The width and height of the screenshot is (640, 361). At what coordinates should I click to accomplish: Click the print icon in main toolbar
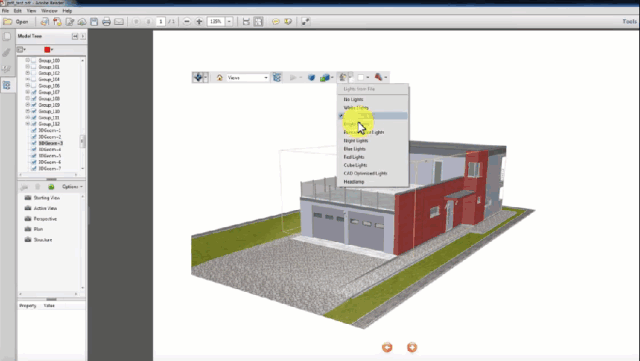107,22
